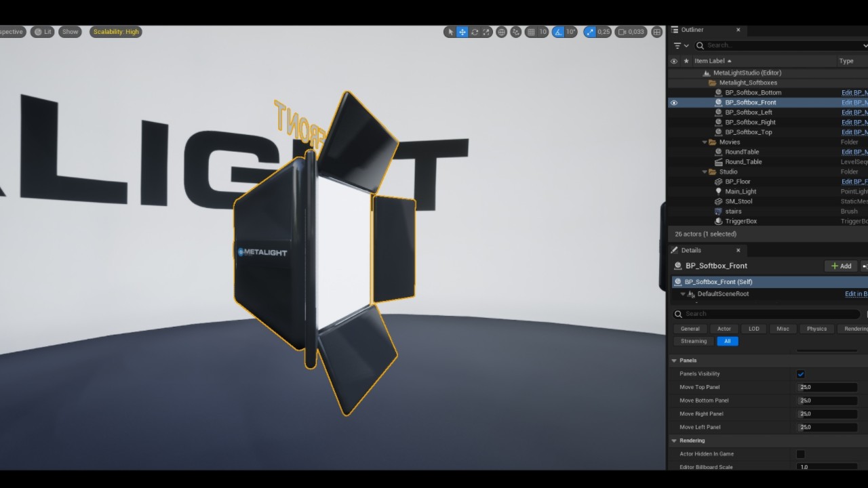Click the Add component button
The image size is (868, 488).
842,266
